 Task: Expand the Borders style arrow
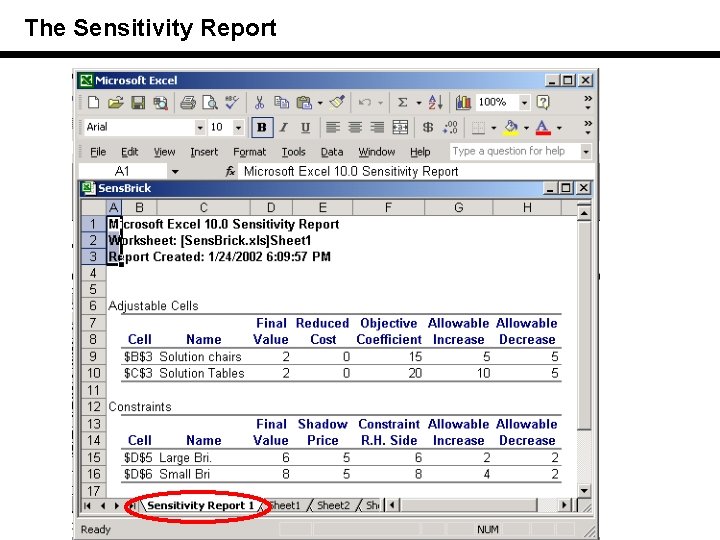tap(494, 128)
